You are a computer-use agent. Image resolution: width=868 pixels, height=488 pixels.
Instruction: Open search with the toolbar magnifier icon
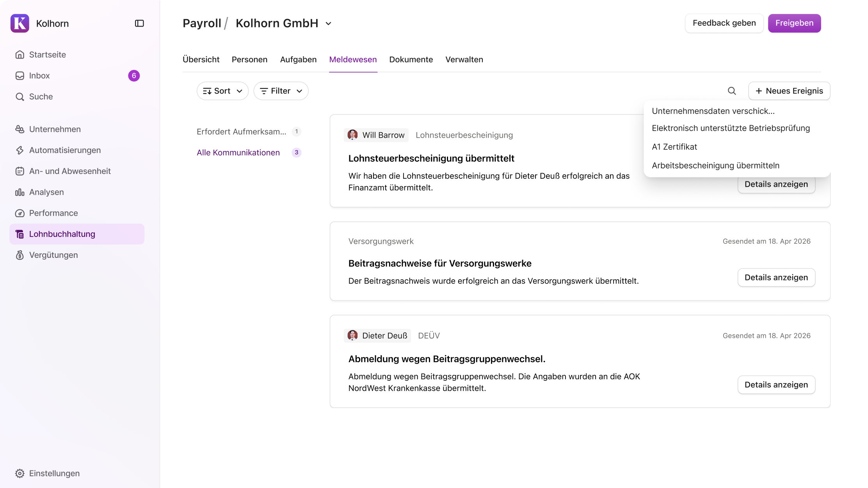click(x=732, y=91)
